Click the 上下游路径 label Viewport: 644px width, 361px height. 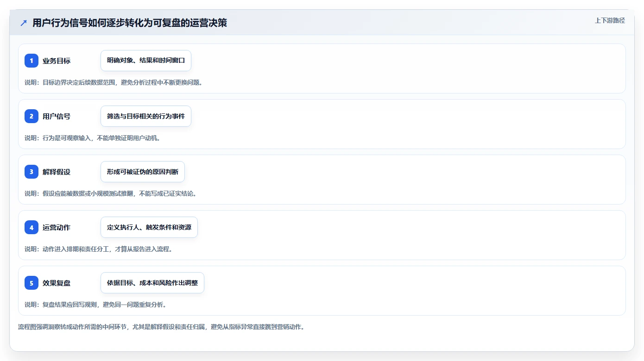610,20
